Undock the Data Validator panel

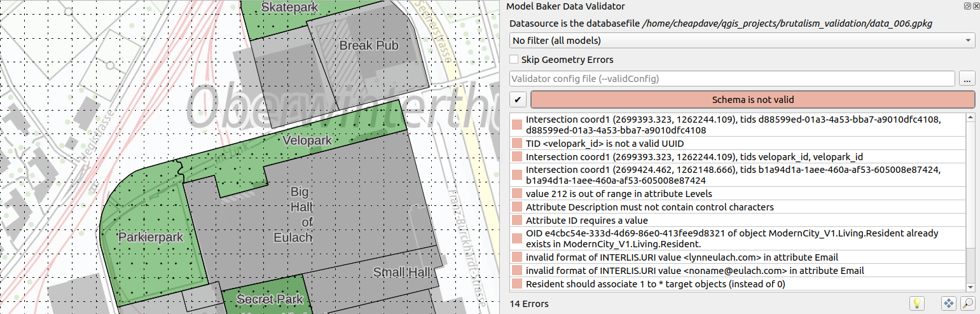pyautogui.click(x=967, y=6)
